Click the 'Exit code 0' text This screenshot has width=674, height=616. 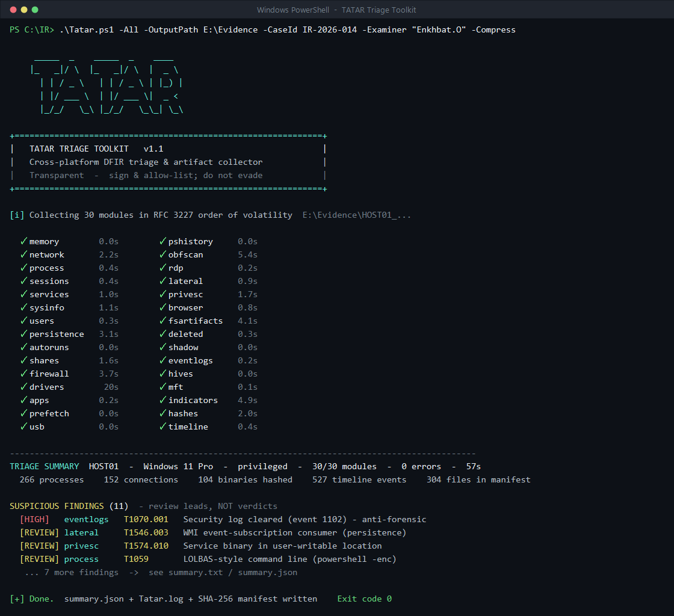(365, 599)
